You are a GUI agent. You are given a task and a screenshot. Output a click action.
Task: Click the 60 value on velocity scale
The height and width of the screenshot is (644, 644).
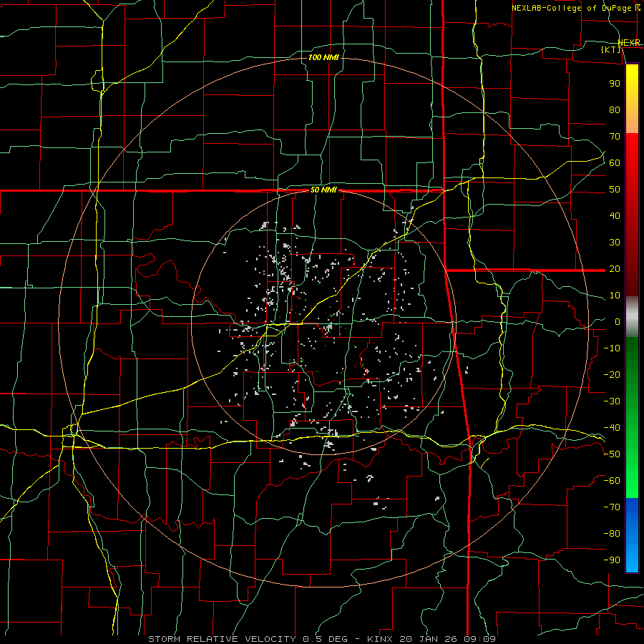[x=615, y=163]
